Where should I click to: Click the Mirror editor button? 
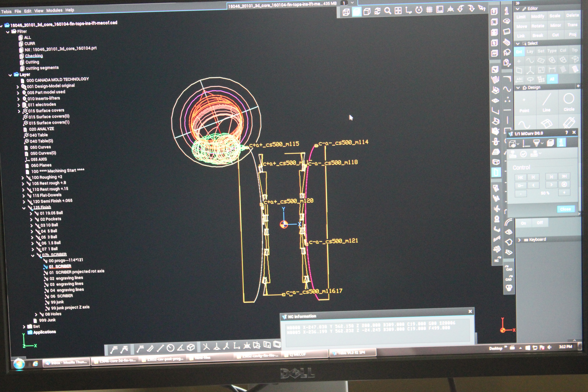click(x=555, y=25)
